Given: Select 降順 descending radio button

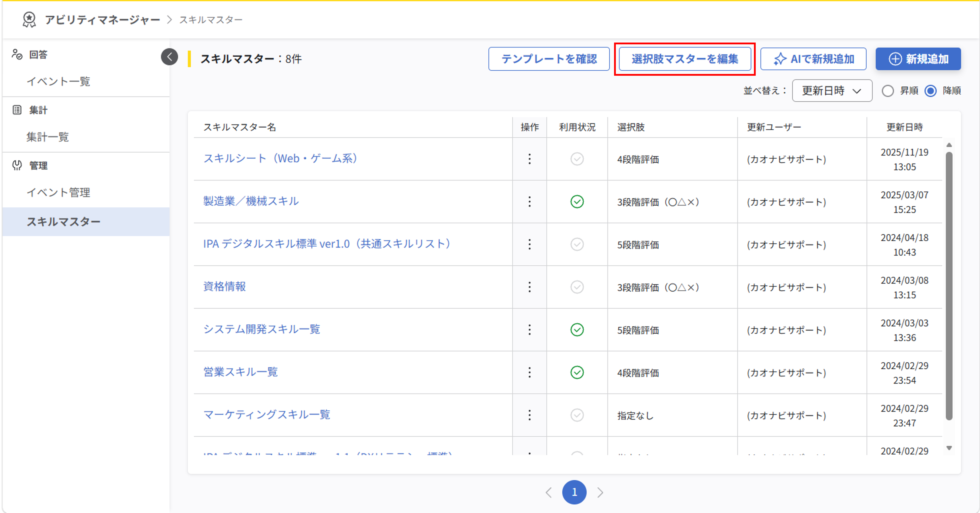Looking at the screenshot, I should [931, 91].
